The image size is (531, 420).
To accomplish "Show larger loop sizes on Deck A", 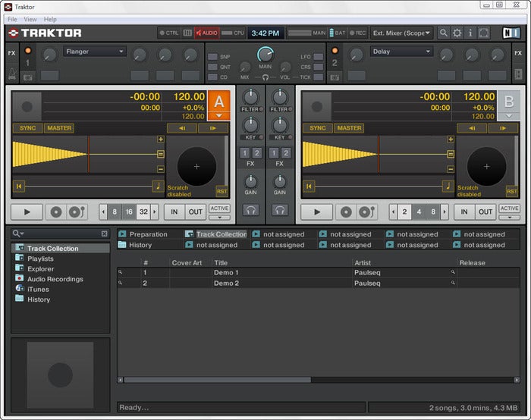I will (x=155, y=212).
